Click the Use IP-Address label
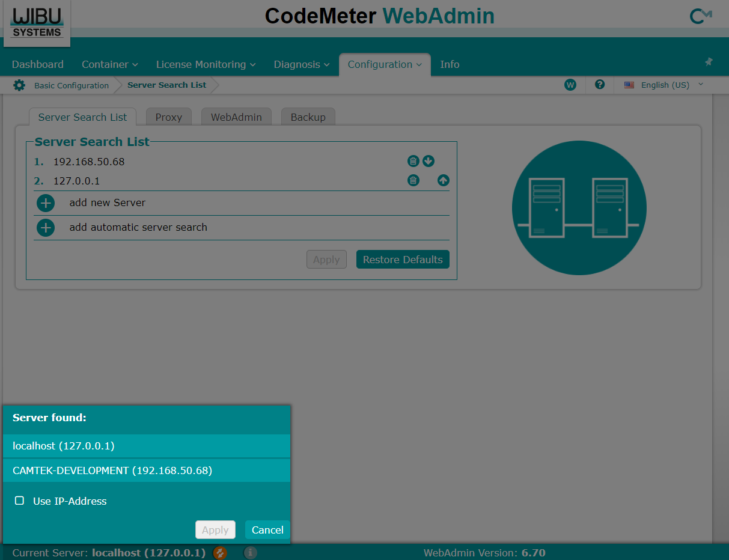The height and width of the screenshot is (560, 729). [x=70, y=501]
